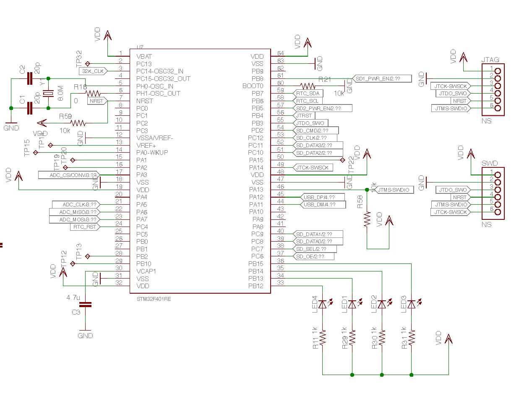
Task: Click the JTAG connector pin 1
Action: (x=498, y=71)
